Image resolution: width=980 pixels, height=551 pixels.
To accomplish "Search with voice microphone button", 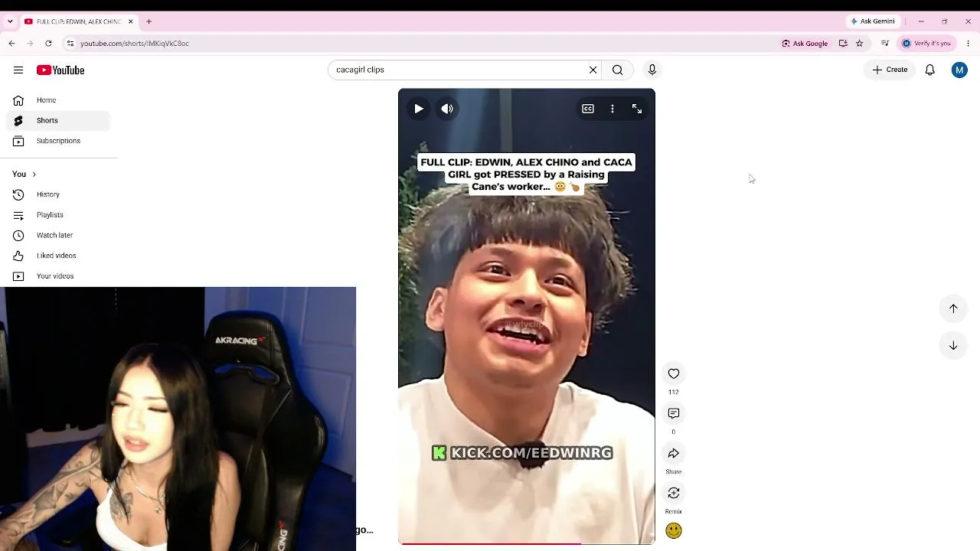I will [x=652, y=70].
